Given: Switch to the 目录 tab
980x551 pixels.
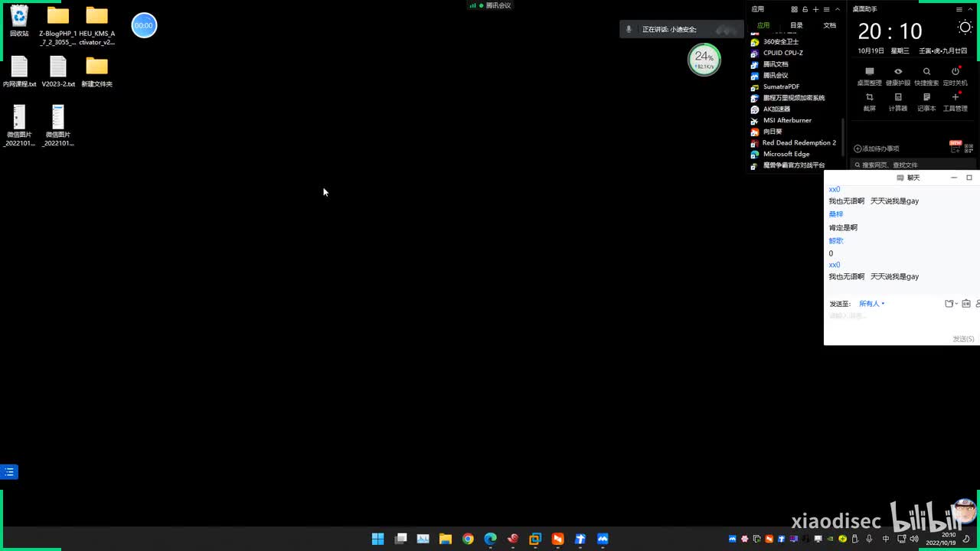Looking at the screenshot, I should pos(796,25).
